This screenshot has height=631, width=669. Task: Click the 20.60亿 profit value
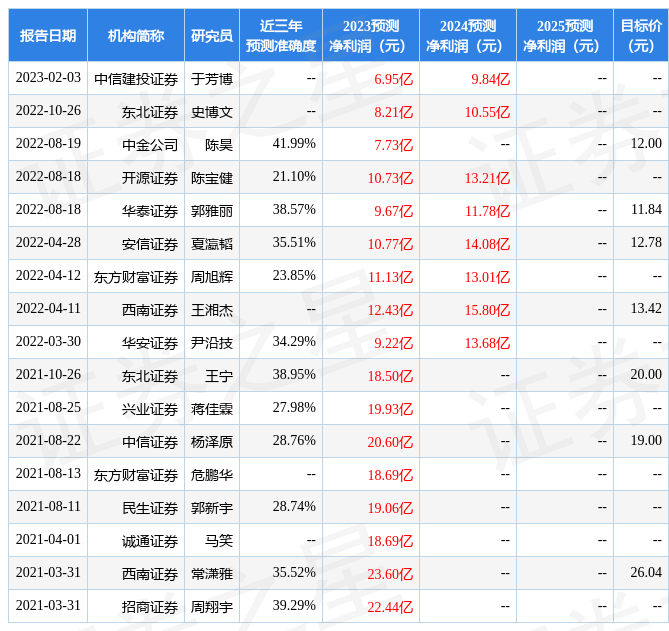[x=390, y=442]
